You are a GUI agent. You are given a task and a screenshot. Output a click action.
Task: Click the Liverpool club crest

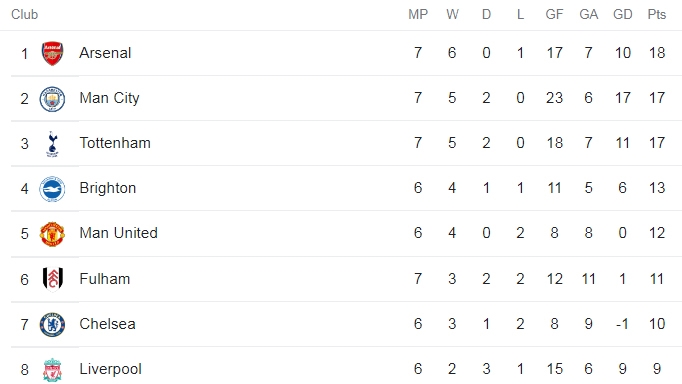(52, 370)
